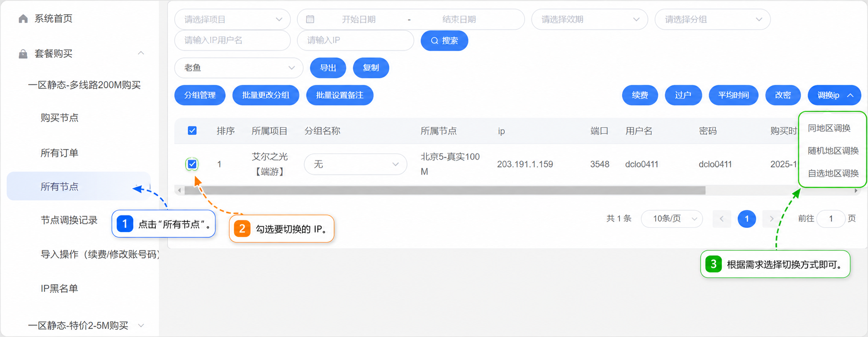868x337 pixels.
Task: Click the 批量更改分组 button
Action: [266, 95]
